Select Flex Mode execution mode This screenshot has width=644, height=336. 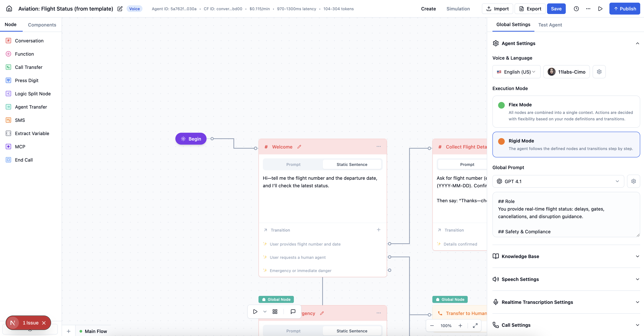566,112
